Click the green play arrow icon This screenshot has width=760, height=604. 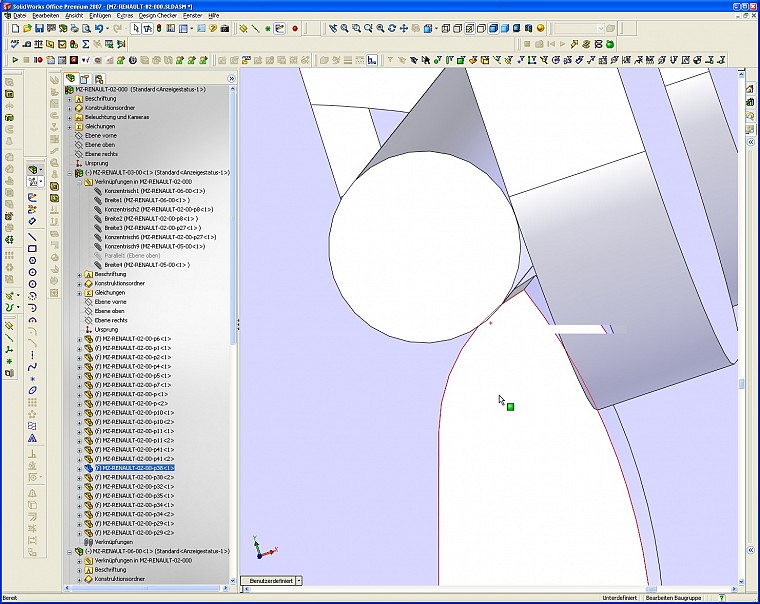click(15, 60)
